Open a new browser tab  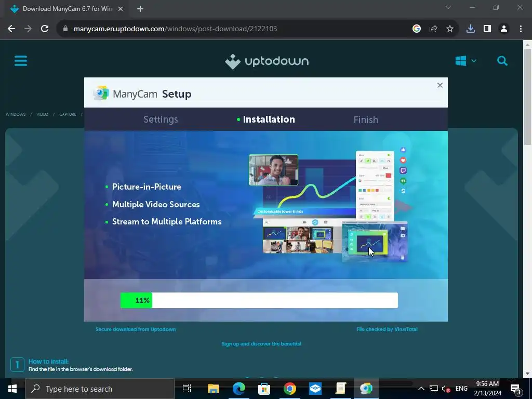click(x=140, y=9)
